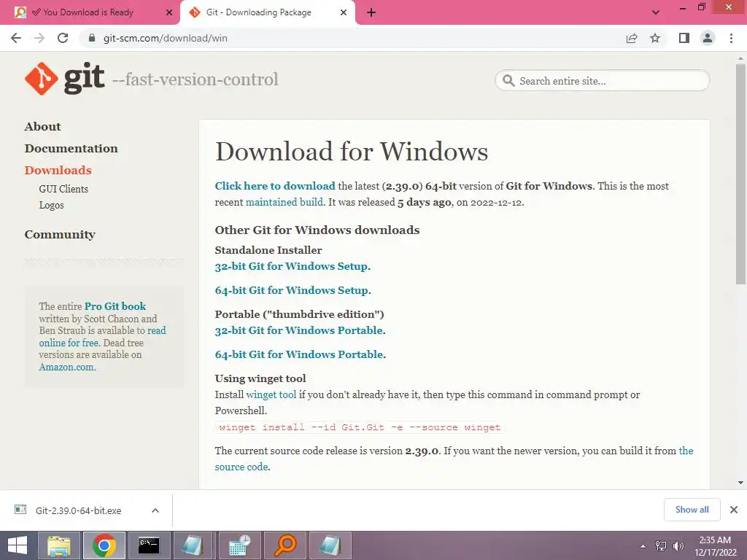Open a new tab with plus button
Viewport: 747px width, 560px height.
[x=371, y=12]
